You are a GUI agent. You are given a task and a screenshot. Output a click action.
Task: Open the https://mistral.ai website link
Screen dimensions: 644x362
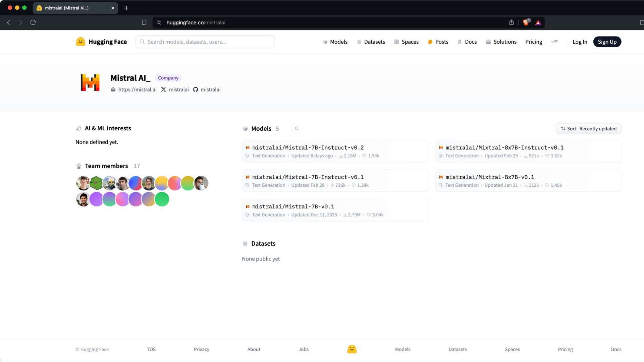click(x=133, y=89)
